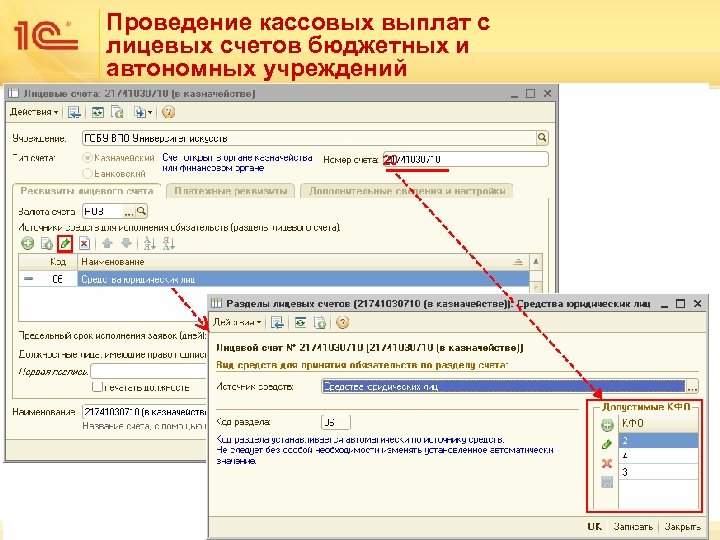Open the Действия menu in Лицевые счета window
This screenshot has width=720, height=540.
click(34, 112)
